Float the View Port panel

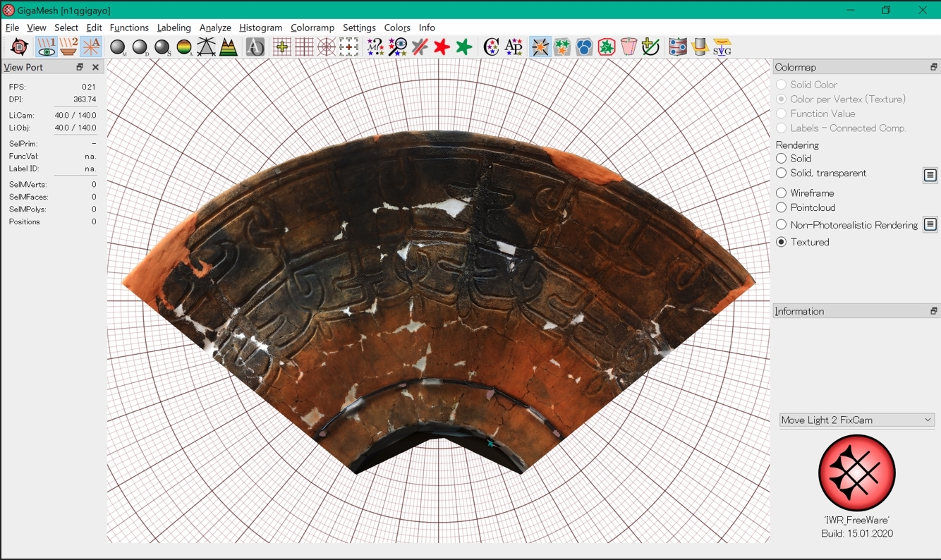pos(80,67)
